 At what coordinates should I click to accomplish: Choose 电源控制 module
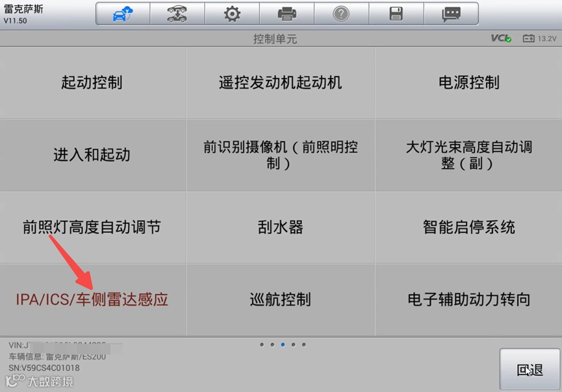point(468,82)
